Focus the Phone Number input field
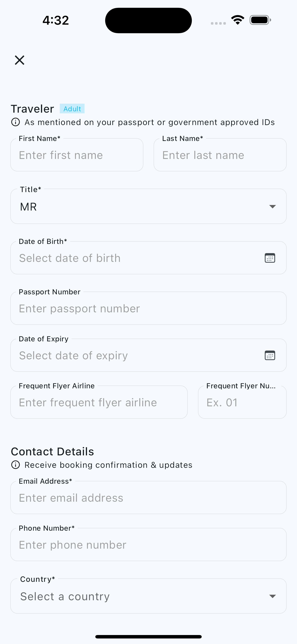 [148, 545]
